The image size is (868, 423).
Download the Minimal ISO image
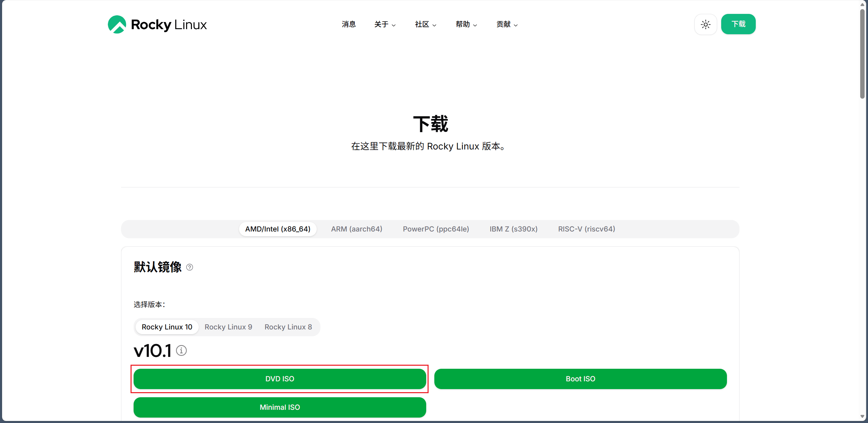[280, 407]
